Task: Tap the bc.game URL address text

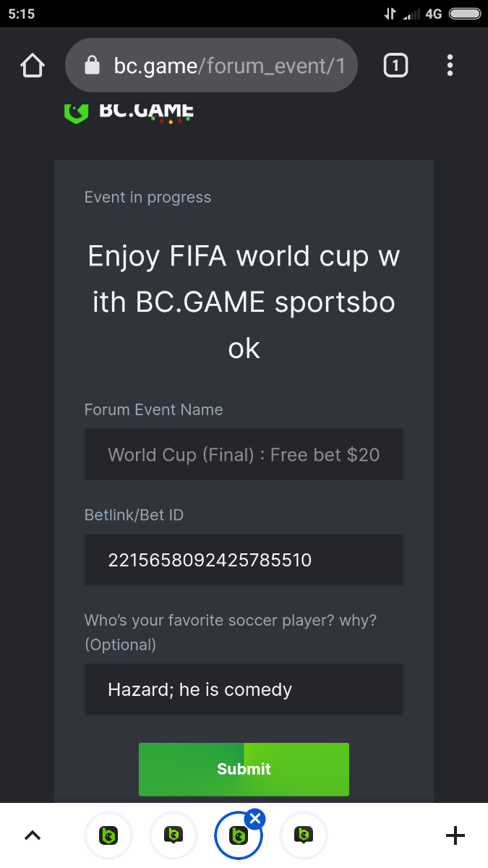Action: [x=229, y=67]
